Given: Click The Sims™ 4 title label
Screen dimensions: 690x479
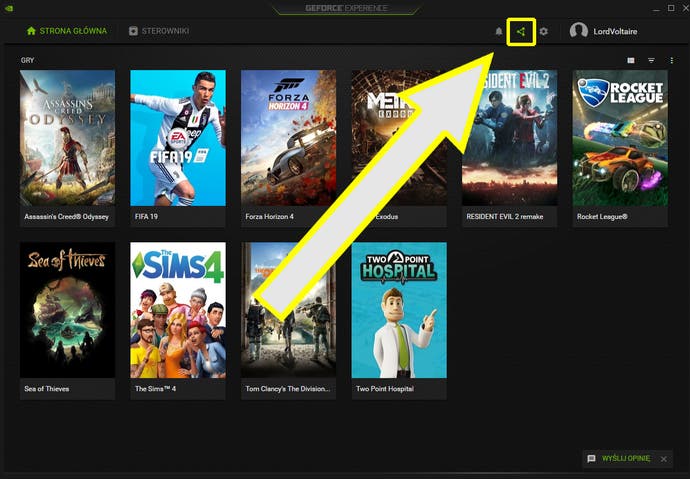Looking at the screenshot, I should [x=155, y=388].
